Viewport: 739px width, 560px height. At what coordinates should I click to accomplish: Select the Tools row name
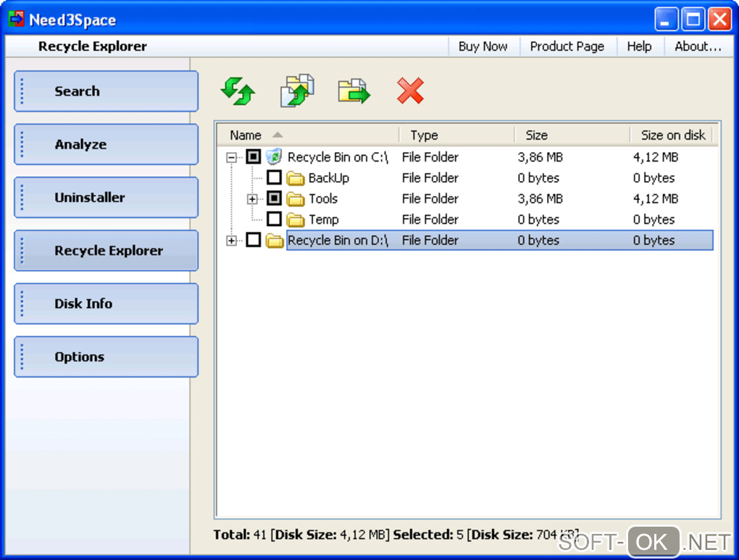pos(323,198)
